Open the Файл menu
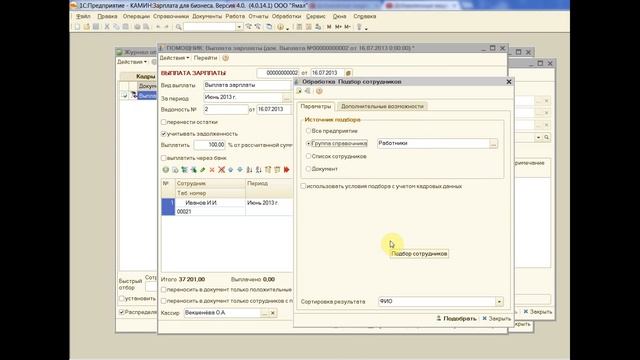This screenshot has width=640, height=360. pos(83,16)
